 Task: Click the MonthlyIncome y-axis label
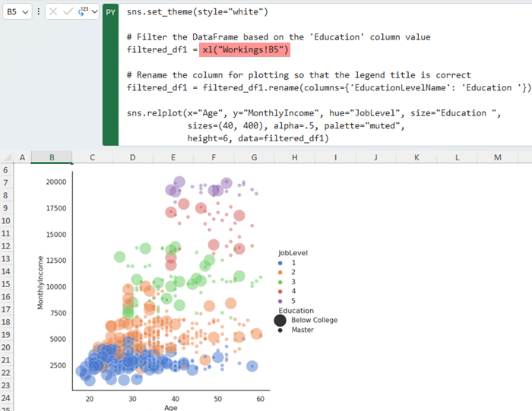pyautogui.click(x=40, y=283)
